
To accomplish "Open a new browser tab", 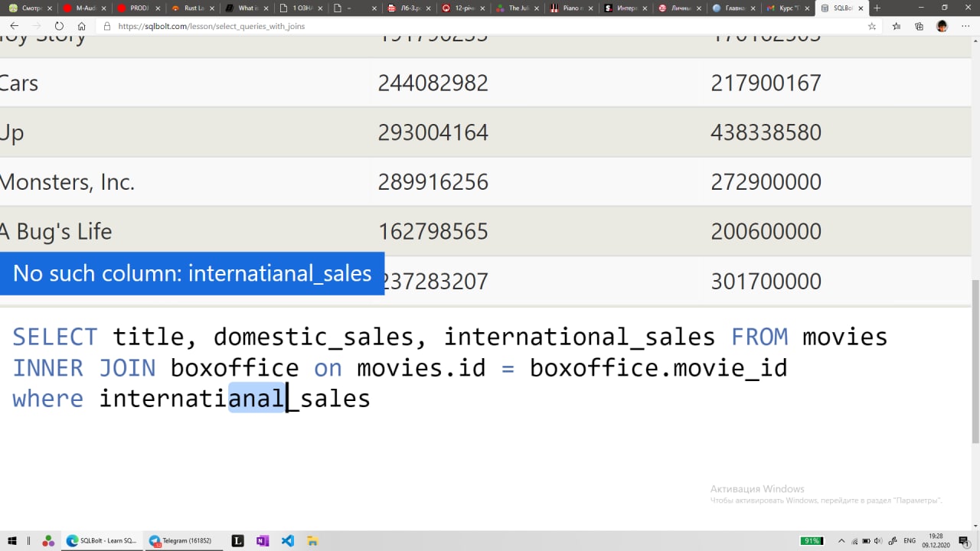I will (x=877, y=8).
